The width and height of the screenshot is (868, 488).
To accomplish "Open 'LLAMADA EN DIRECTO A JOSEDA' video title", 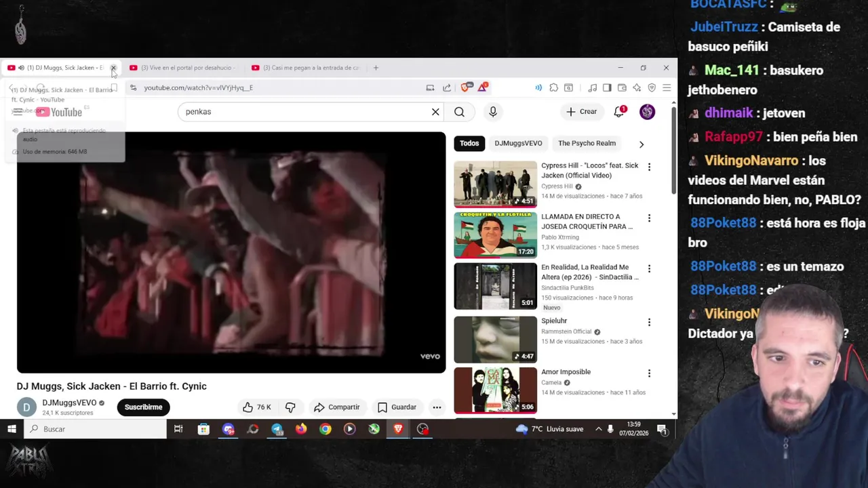I will [587, 222].
